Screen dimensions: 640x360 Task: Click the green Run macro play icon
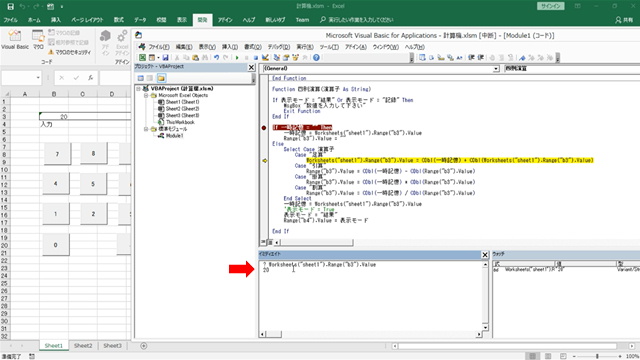[x=237, y=58]
